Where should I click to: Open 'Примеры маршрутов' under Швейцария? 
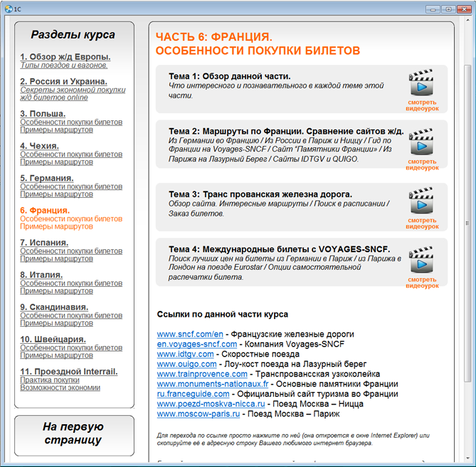pyautogui.click(x=56, y=355)
